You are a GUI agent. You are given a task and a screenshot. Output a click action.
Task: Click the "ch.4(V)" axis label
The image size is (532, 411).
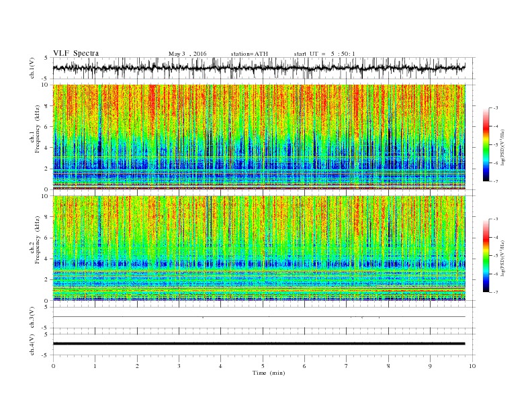32,345
